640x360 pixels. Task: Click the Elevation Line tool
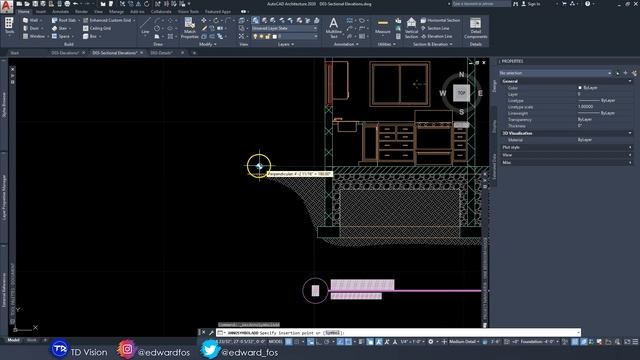point(436,36)
